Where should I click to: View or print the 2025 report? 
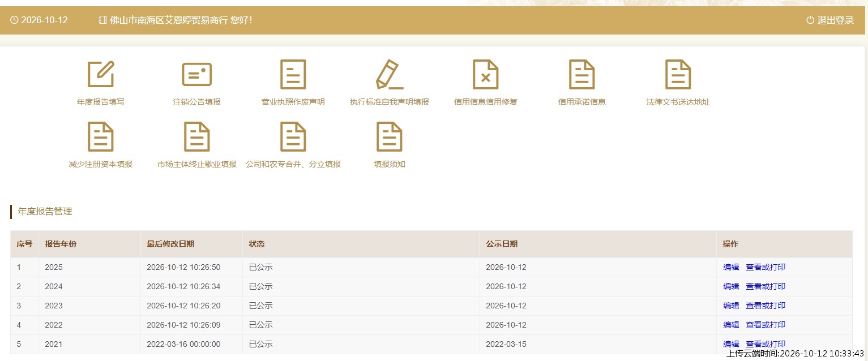(x=766, y=268)
